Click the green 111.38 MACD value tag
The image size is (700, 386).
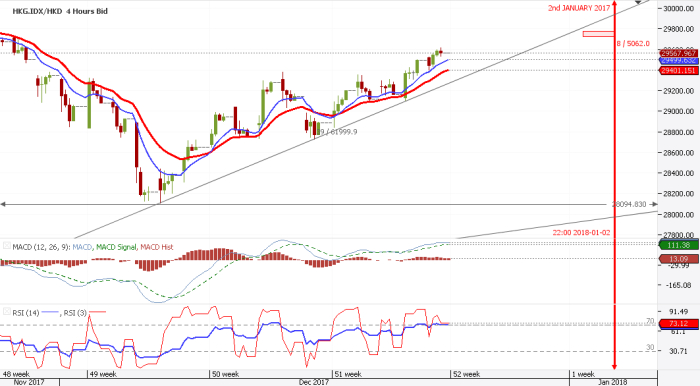tap(679, 245)
